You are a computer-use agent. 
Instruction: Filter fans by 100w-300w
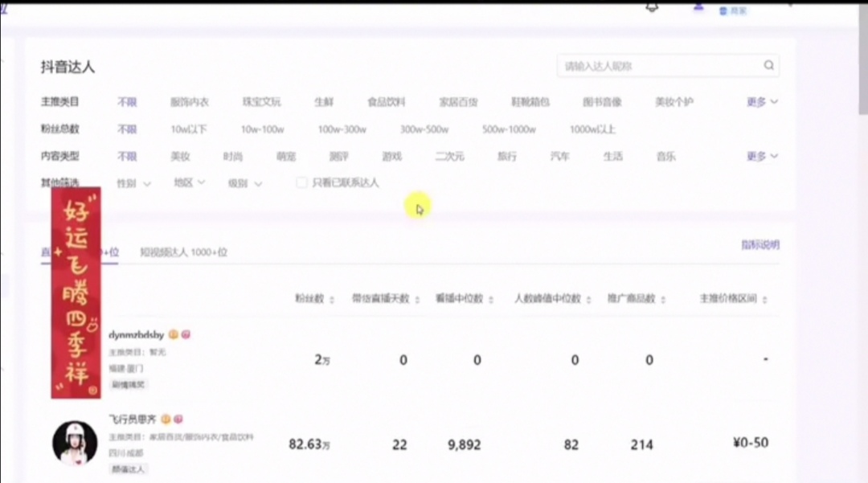tap(342, 129)
